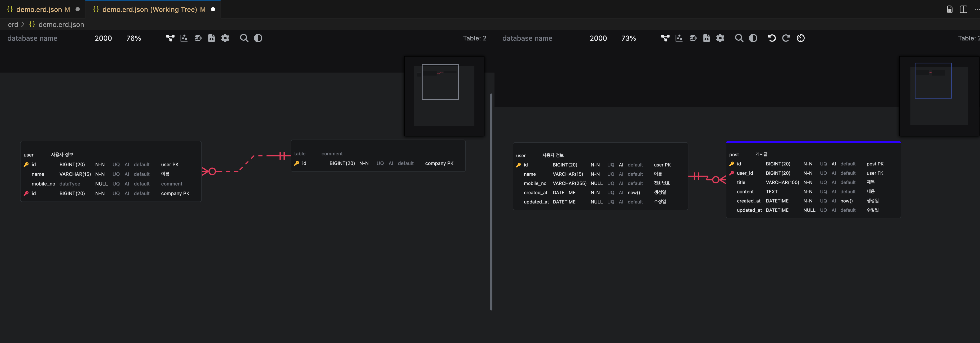
Task: Toggle the theme contrast icon in right pane
Action: click(753, 38)
